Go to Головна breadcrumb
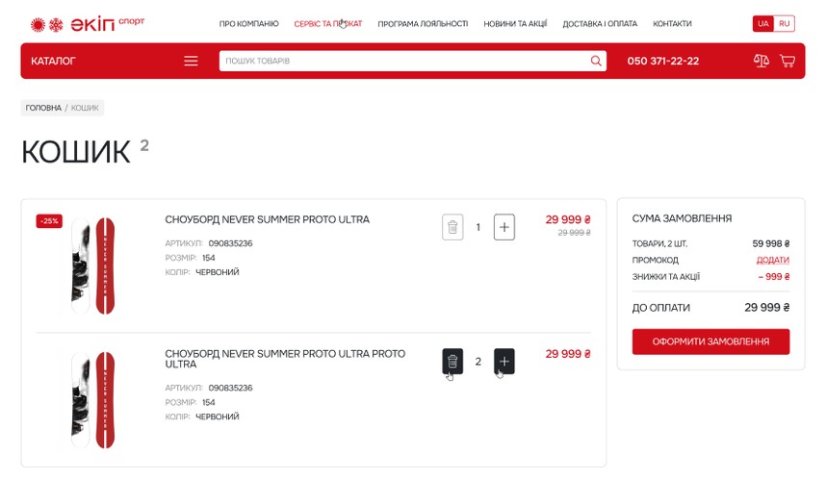The width and height of the screenshot is (826, 504). coord(43,108)
